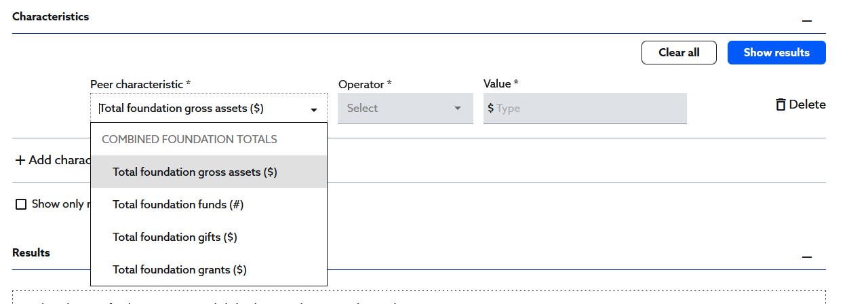Select Total foundation grants ($) option
The width and height of the screenshot is (868, 304).
(x=209, y=269)
